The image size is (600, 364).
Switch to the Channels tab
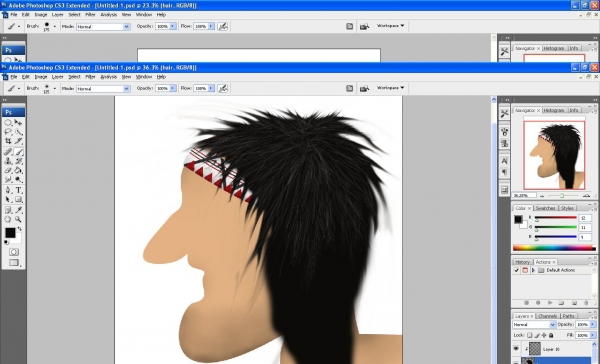547,316
